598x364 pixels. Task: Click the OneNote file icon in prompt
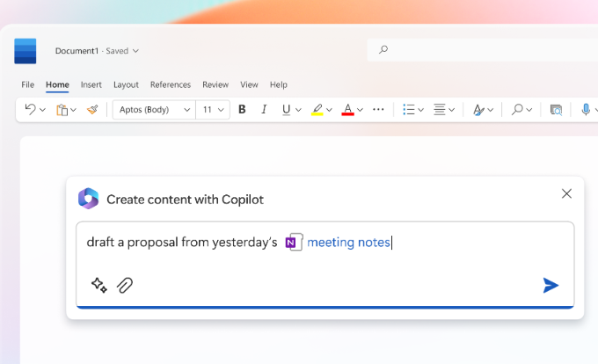pyautogui.click(x=294, y=242)
